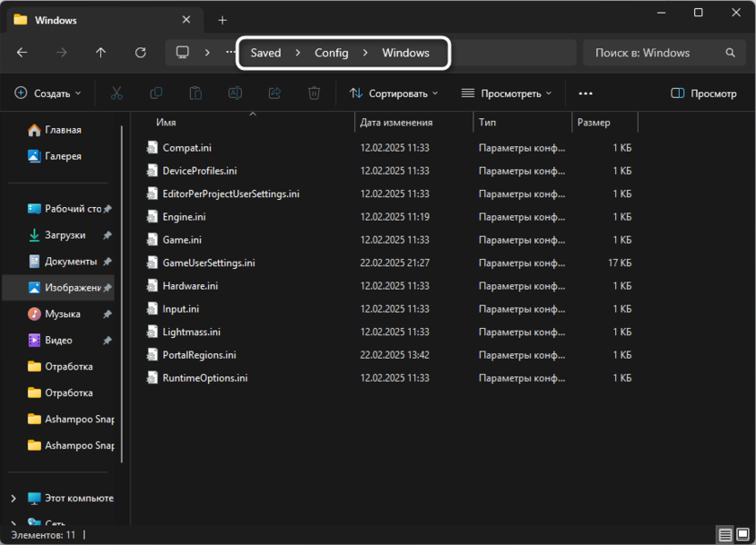
Task: Open Загрузки in the sidebar
Action: [65, 235]
